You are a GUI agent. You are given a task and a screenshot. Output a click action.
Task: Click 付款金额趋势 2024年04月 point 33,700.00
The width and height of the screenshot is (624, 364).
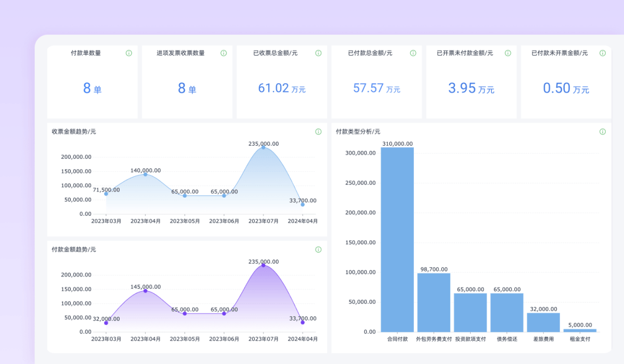coord(303,322)
